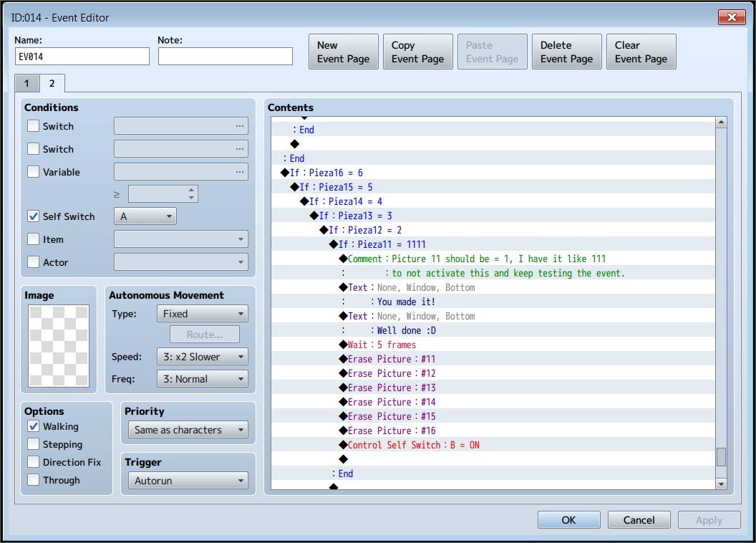Enable the first Switch condition checkbox

click(x=33, y=126)
